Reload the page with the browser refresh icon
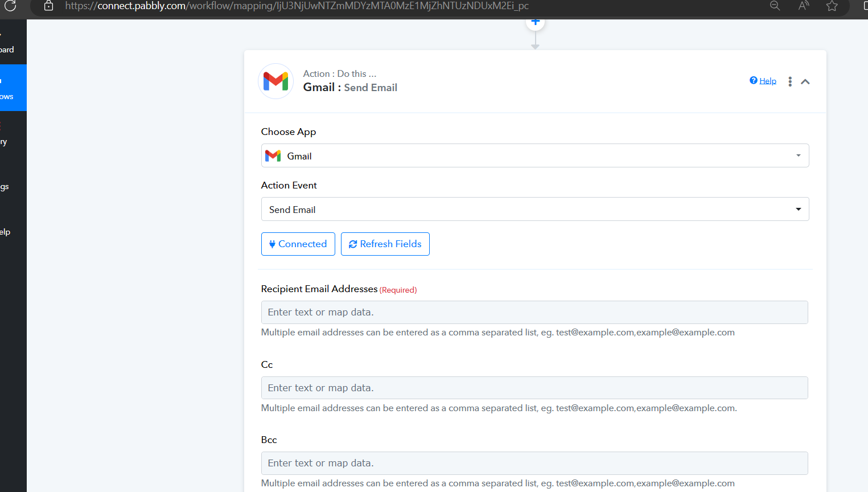This screenshot has height=492, width=868. click(x=10, y=6)
